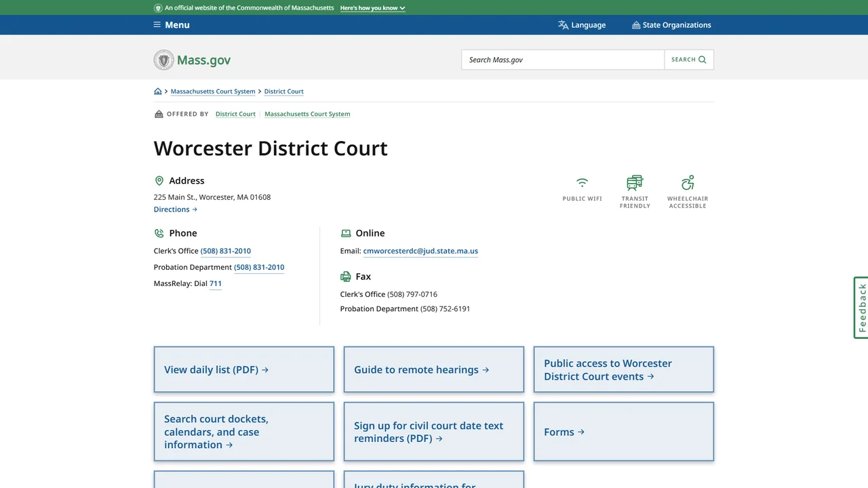This screenshot has width=868, height=488.
Task: Click the Phone handset icon
Action: (159, 233)
